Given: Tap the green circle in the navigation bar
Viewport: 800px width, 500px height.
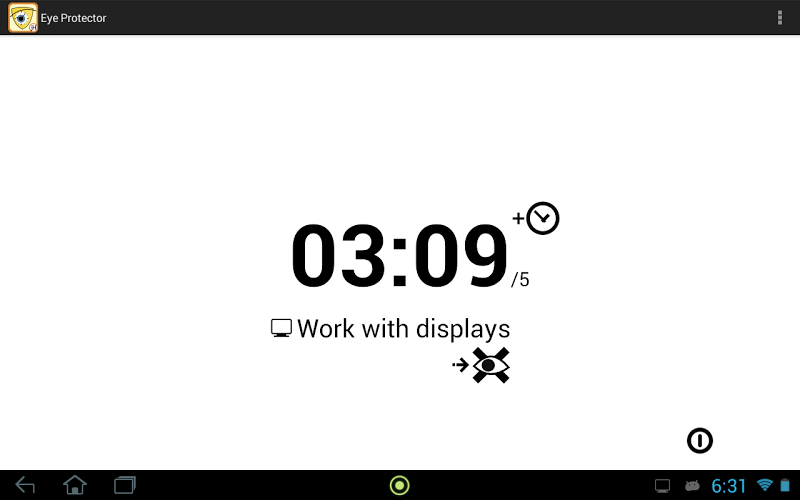Looking at the screenshot, I should [x=399, y=485].
